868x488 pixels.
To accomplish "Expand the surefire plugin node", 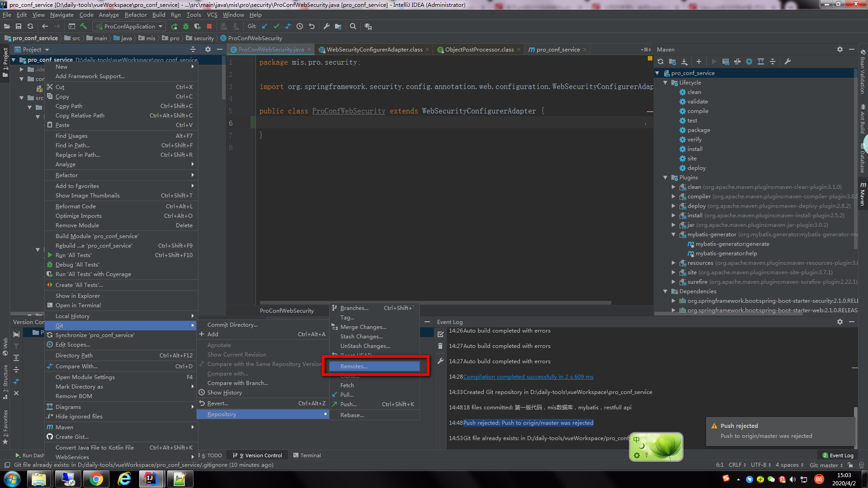I will coord(673,282).
